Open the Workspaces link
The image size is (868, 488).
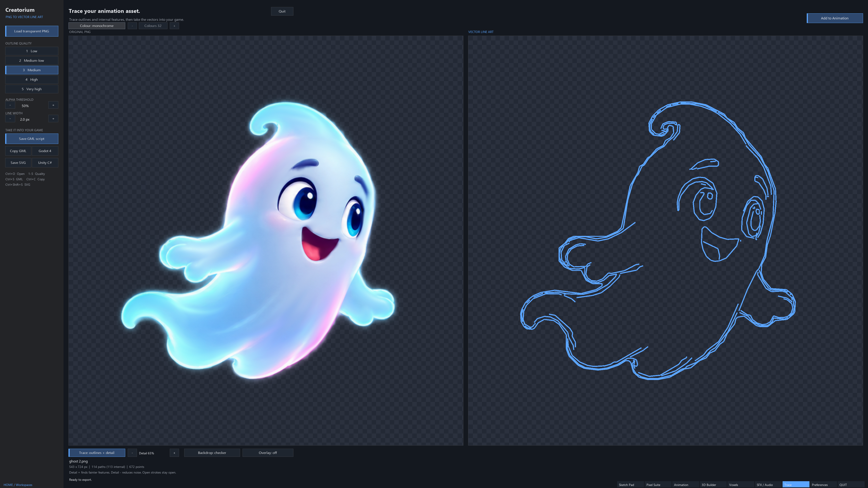(24, 485)
